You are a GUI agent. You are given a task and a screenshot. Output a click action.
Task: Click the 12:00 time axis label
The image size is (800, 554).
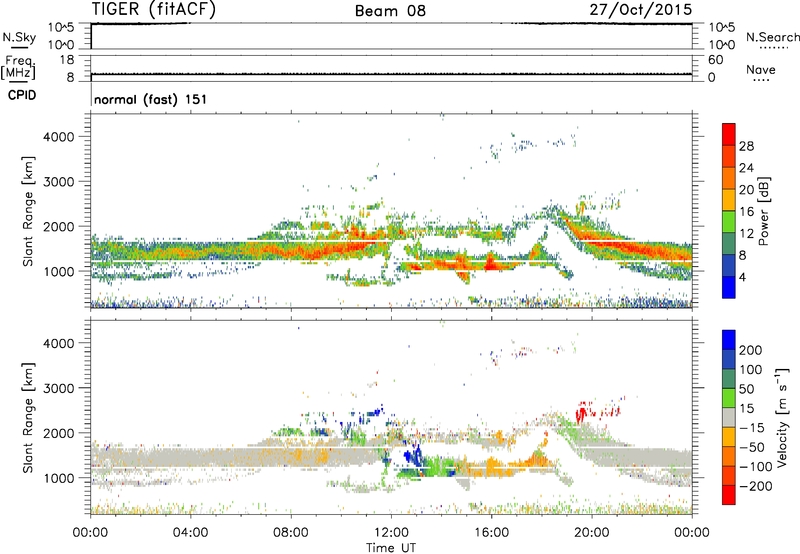391,533
